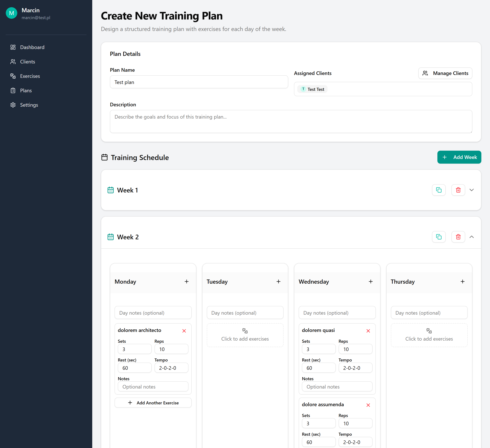
Task: Duplicate Week 2 with copy icon
Action: coord(438,237)
